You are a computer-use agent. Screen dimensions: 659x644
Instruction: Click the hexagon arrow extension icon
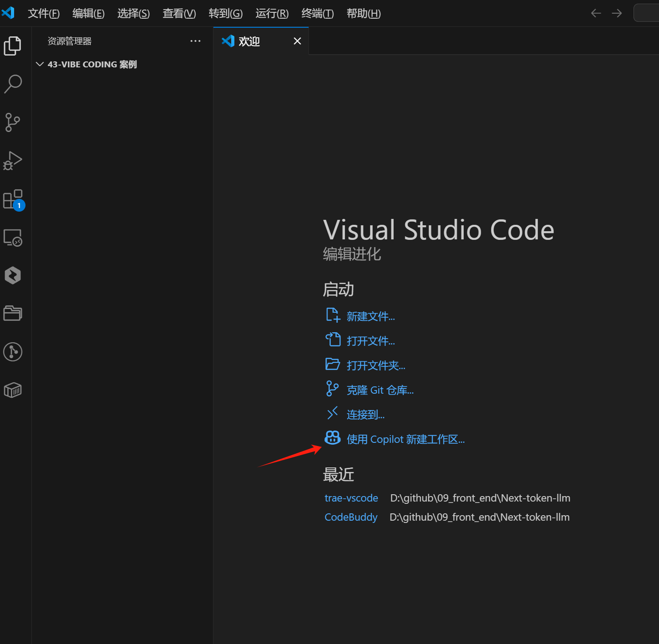13,275
